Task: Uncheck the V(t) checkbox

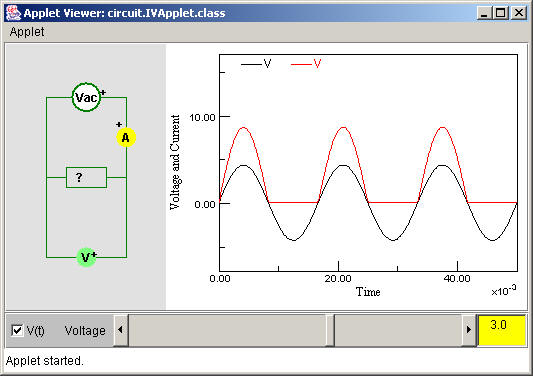Action: click(17, 330)
